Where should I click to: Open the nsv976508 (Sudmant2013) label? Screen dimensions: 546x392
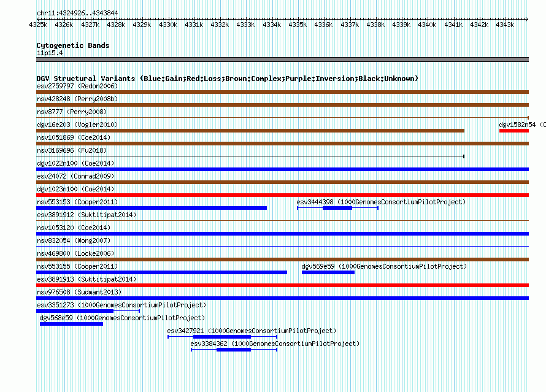click(79, 292)
